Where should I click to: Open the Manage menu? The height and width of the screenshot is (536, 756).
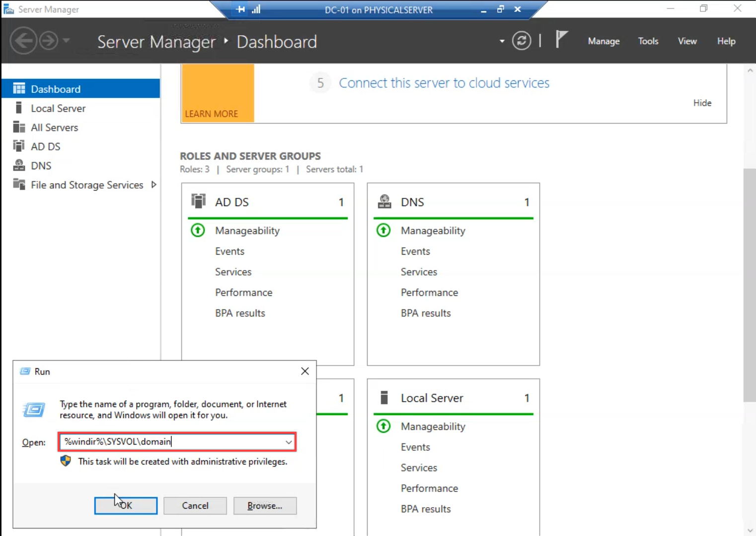[604, 41]
